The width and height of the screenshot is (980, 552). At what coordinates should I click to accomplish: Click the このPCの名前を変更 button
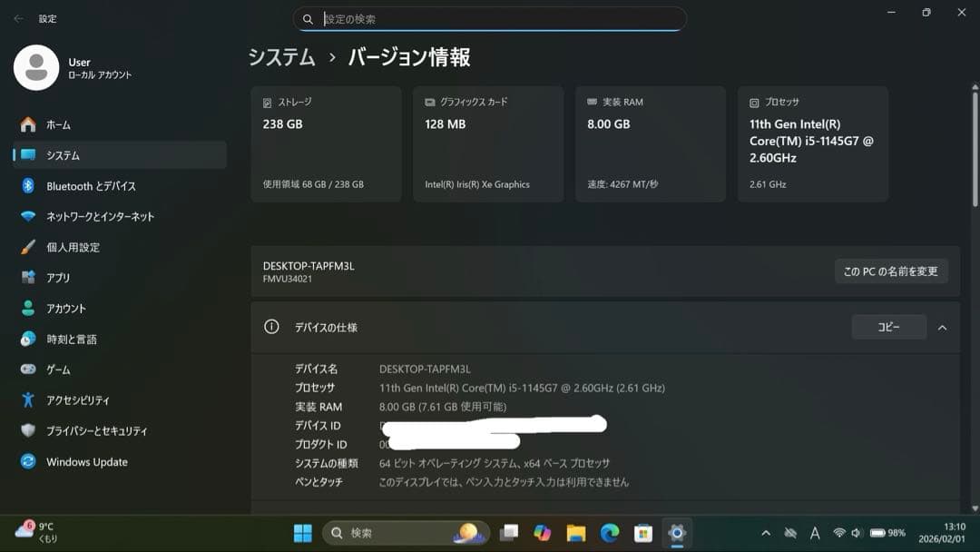(x=890, y=271)
